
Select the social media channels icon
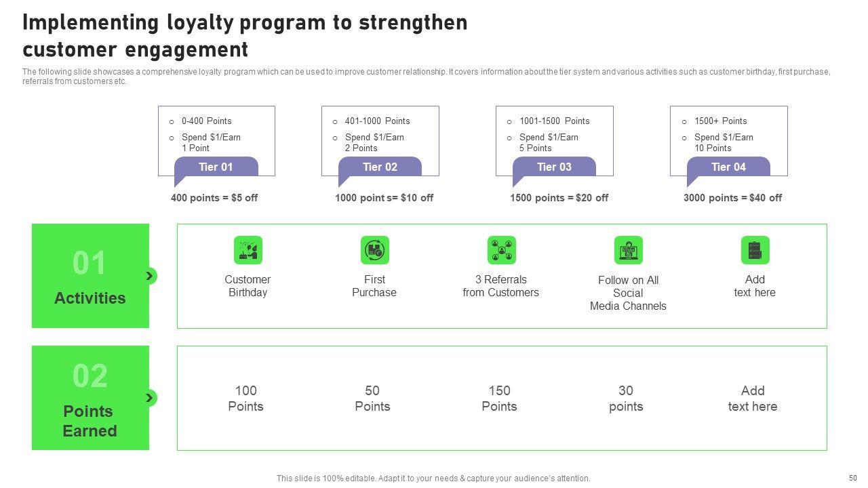(x=628, y=250)
